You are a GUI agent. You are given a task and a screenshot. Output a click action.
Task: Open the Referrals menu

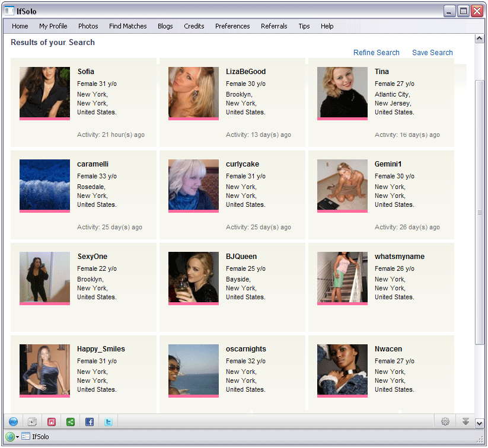click(274, 26)
